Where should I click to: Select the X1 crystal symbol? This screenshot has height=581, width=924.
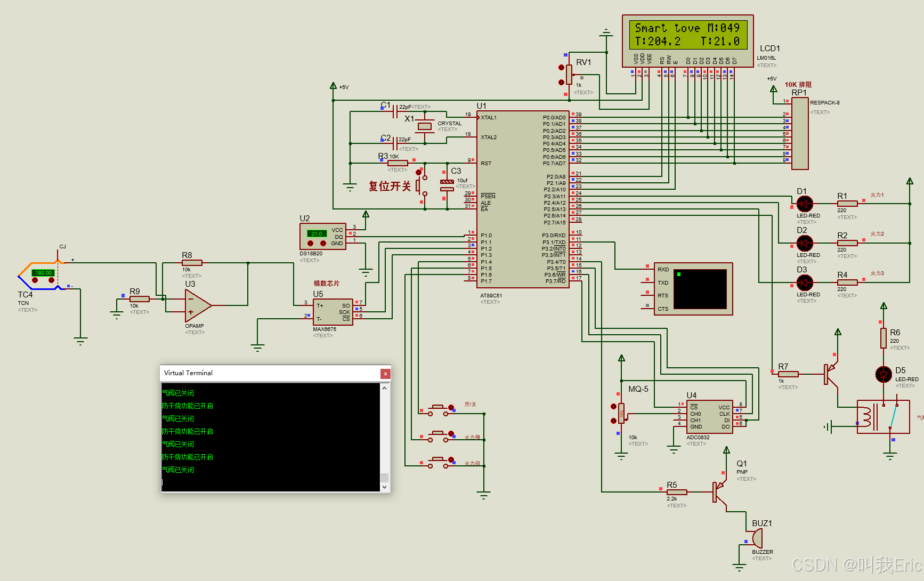pyautogui.click(x=425, y=126)
